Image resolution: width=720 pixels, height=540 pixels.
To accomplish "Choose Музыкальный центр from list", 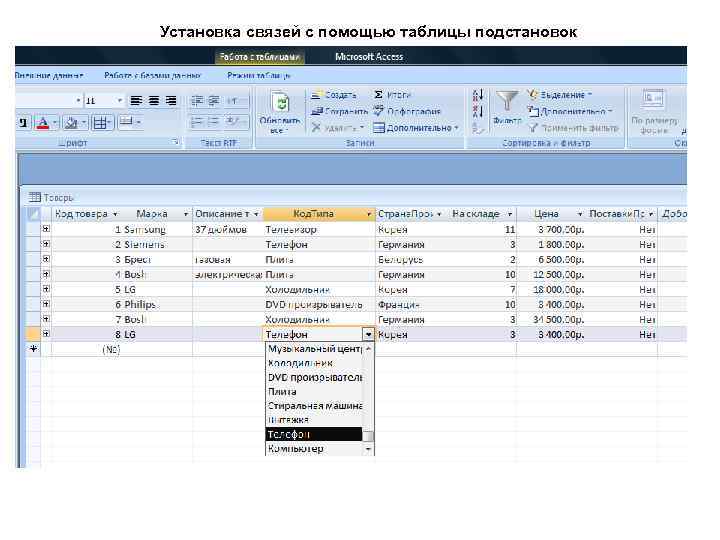I will click(315, 349).
